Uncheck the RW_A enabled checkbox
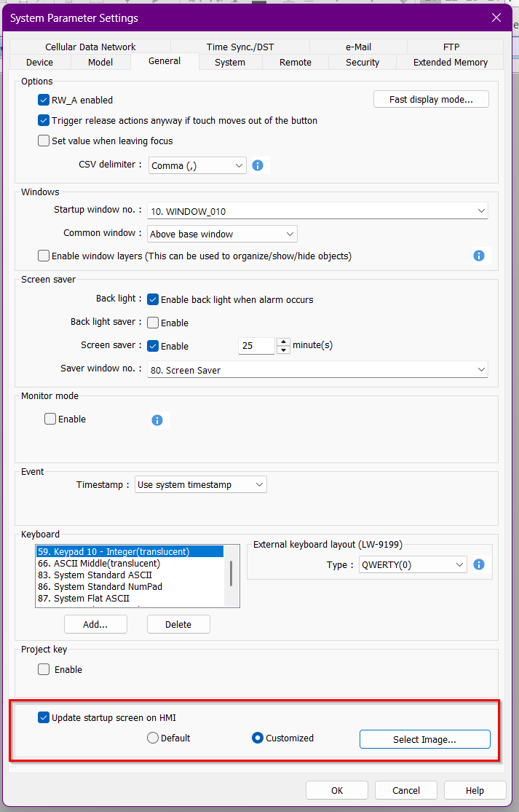Screen dimensions: 519x812 click(44, 100)
